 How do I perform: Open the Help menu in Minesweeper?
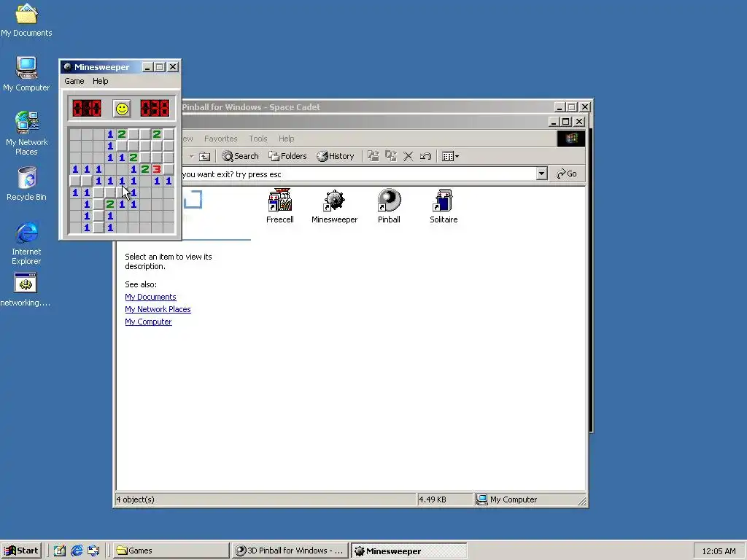tap(101, 81)
